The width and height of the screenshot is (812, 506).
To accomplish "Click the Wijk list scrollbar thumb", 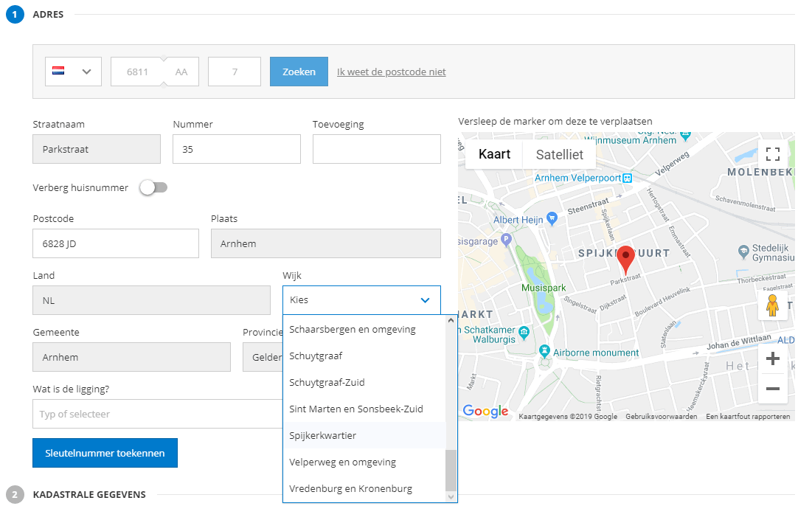I will point(451,470).
